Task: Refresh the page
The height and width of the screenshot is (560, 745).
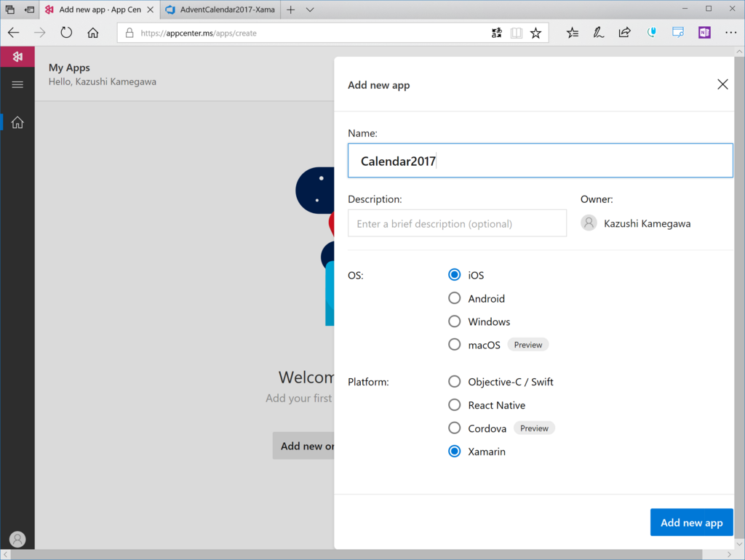Action: pos(66,33)
